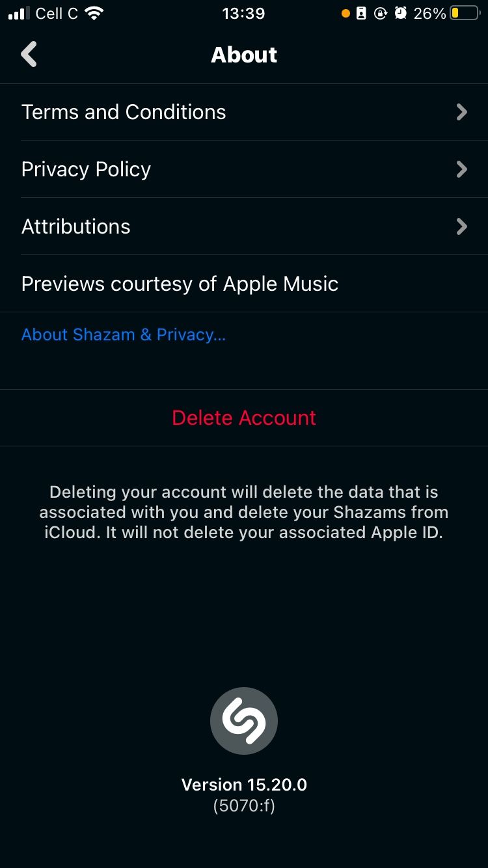
Task: Tap the back arrow in the header
Action: click(x=29, y=55)
